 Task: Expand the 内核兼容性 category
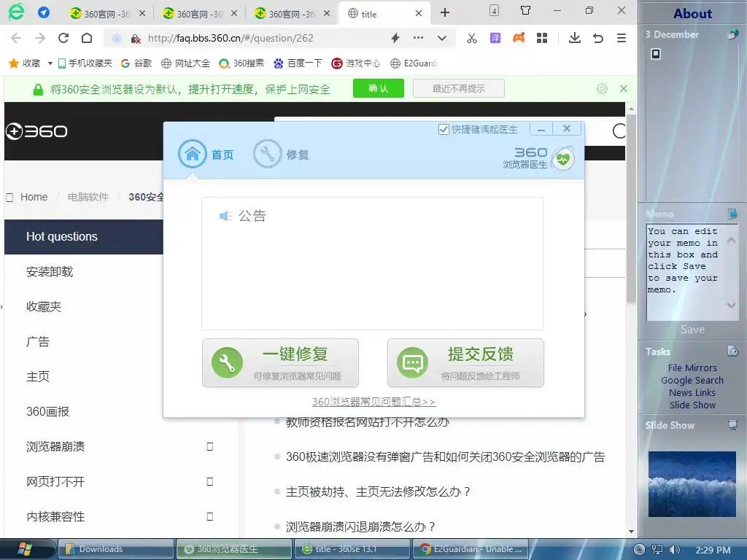coord(209,517)
